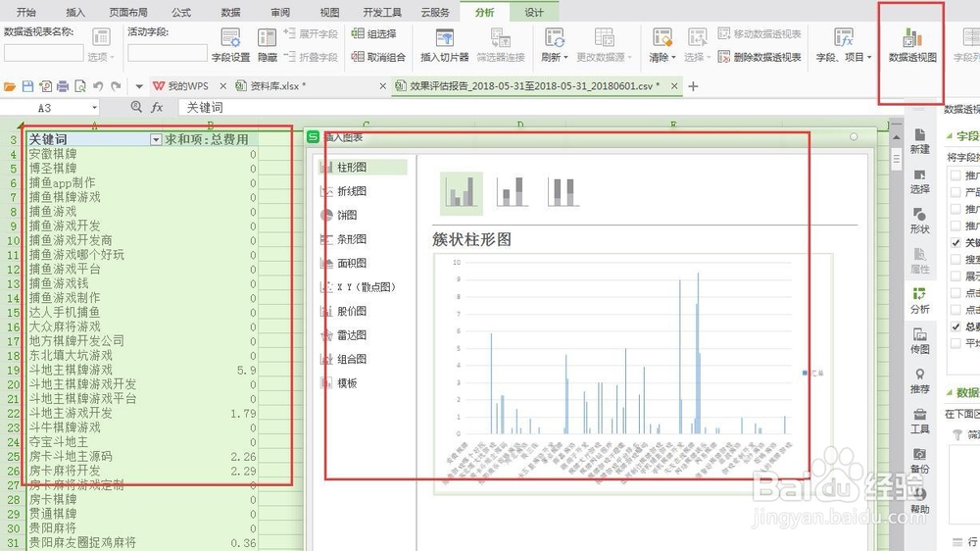Pick the stacked column chart thumbnail
980x551 pixels.
point(512,192)
